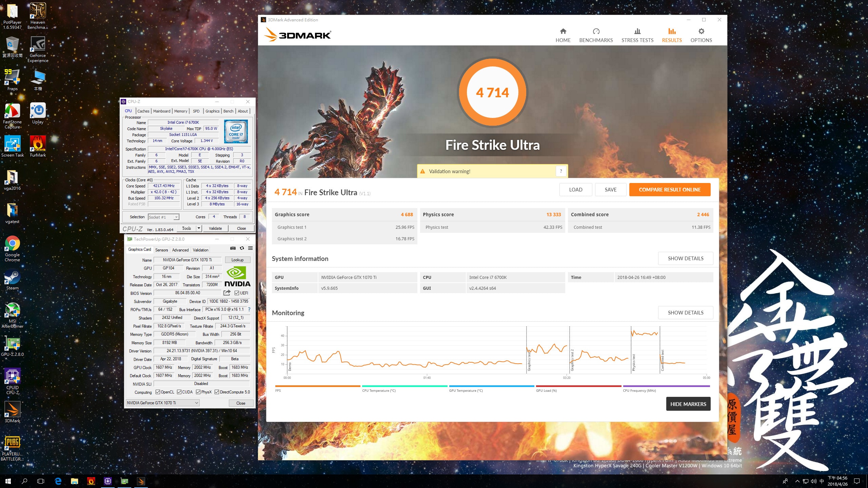
Task: Click the Validate button in CPU-Z
Action: tap(215, 228)
